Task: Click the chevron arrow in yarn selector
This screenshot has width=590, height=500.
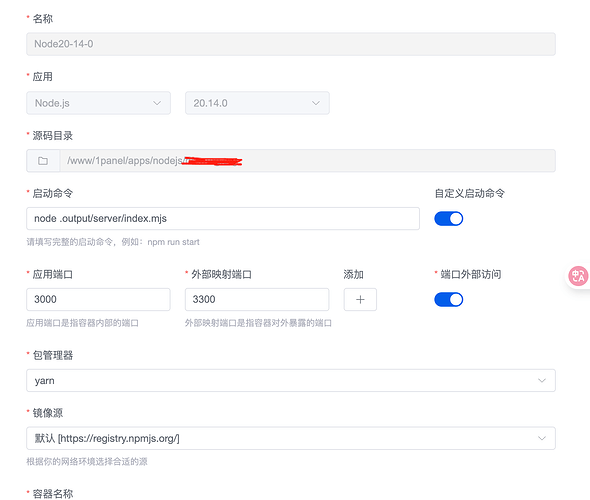Action: (x=542, y=380)
